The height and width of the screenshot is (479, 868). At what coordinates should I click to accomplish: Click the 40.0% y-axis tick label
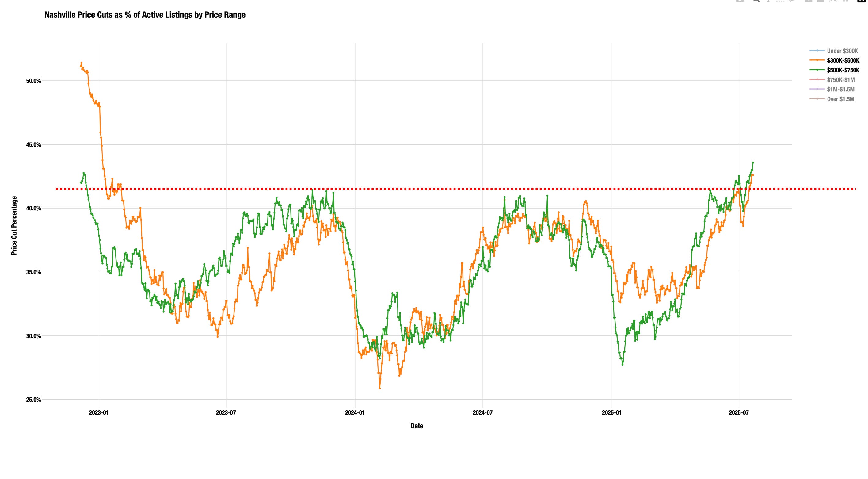pos(33,208)
